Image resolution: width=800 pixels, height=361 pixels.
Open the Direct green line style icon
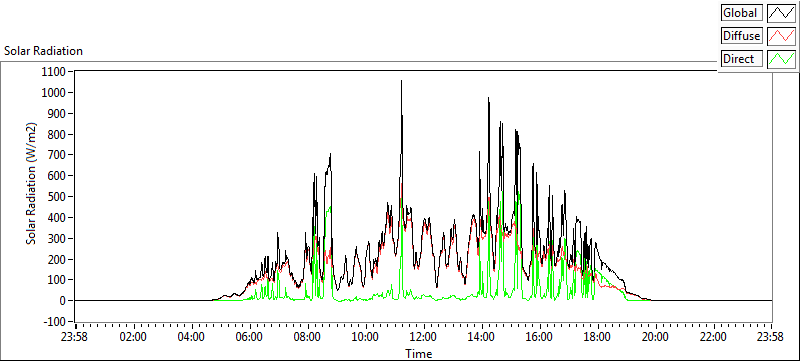[x=782, y=59]
